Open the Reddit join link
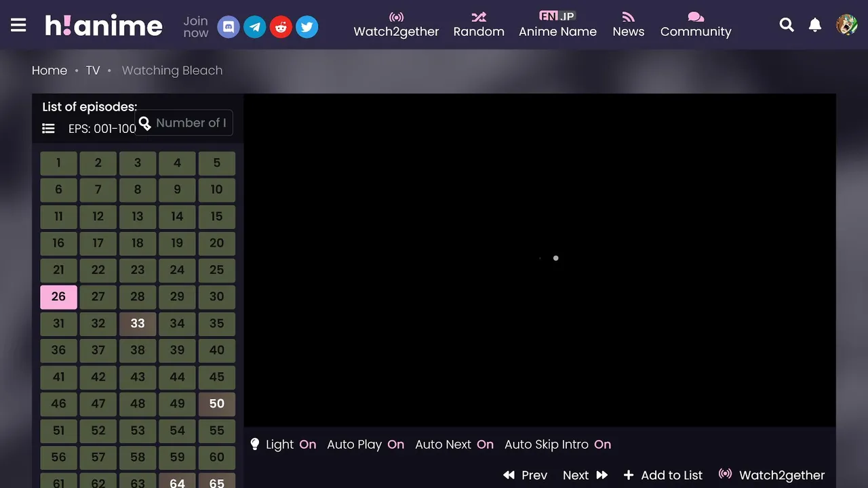The width and height of the screenshot is (868, 488). tap(281, 27)
